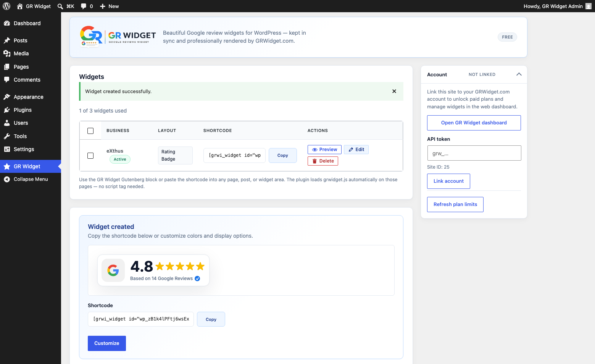
Task: Click the Google G icon in preview
Action: [x=113, y=271]
